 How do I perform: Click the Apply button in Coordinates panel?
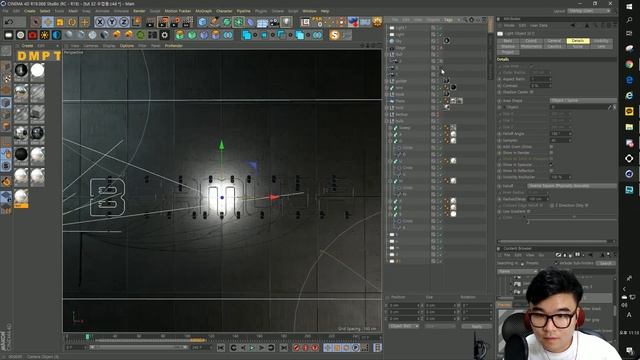[476, 326]
